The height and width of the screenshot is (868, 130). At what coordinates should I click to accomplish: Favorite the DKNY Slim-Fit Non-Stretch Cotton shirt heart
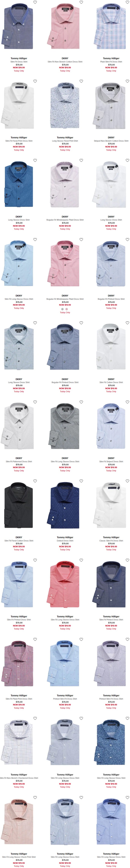pos(81,2)
